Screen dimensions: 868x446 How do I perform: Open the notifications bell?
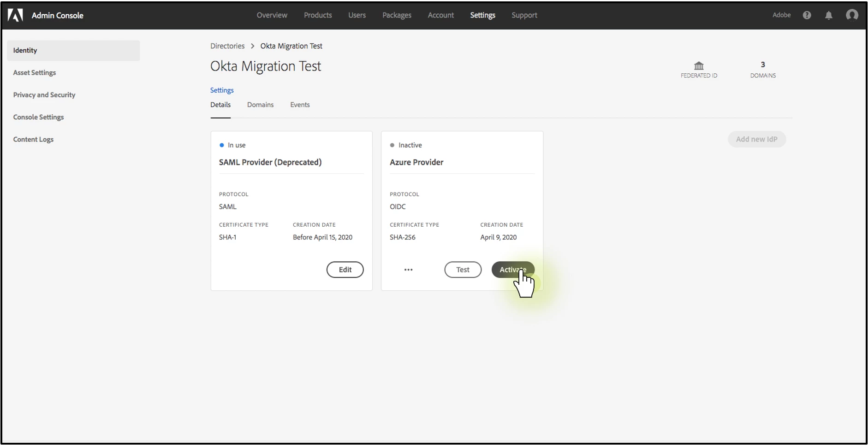829,15
